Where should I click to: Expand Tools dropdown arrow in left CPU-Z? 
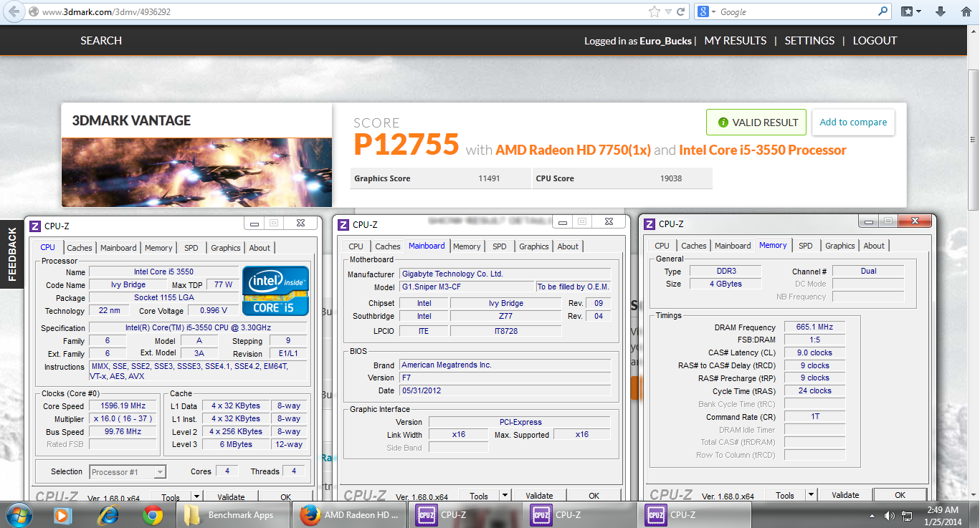click(x=197, y=496)
